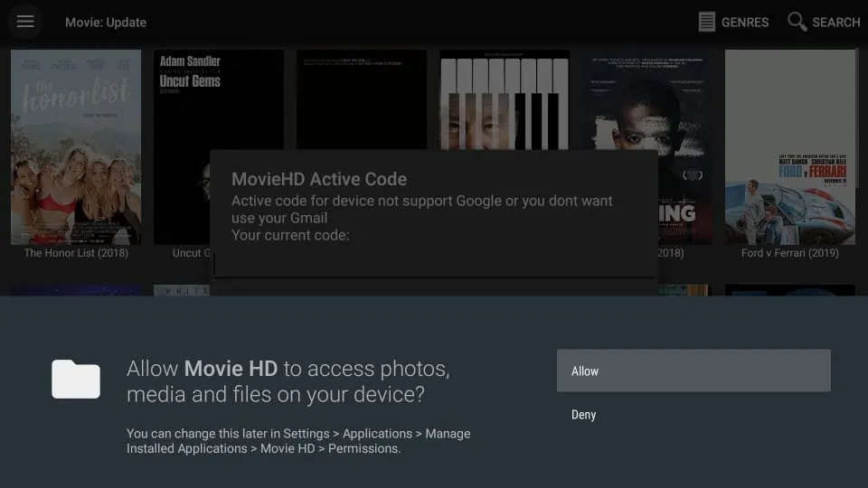Open the black untitled movie poster
868x488 pixels.
coord(362,99)
